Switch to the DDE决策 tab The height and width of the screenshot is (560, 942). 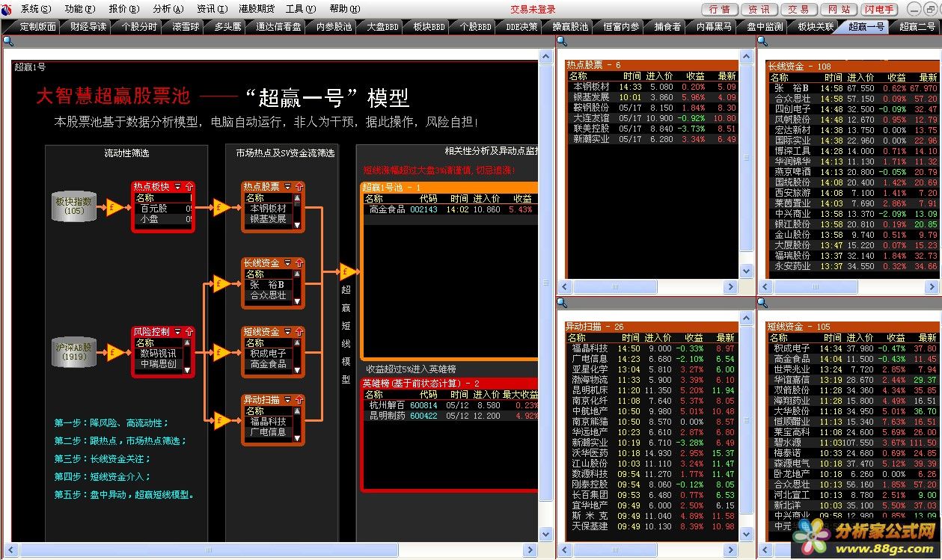(x=522, y=27)
